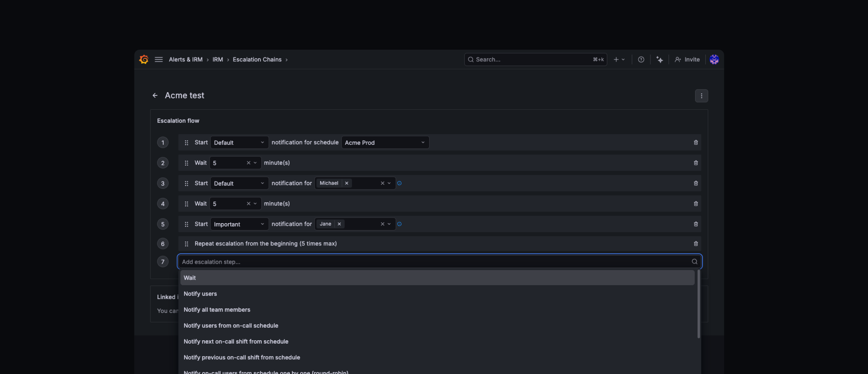
Task: Choose Notify users from the list
Action: pos(437,294)
